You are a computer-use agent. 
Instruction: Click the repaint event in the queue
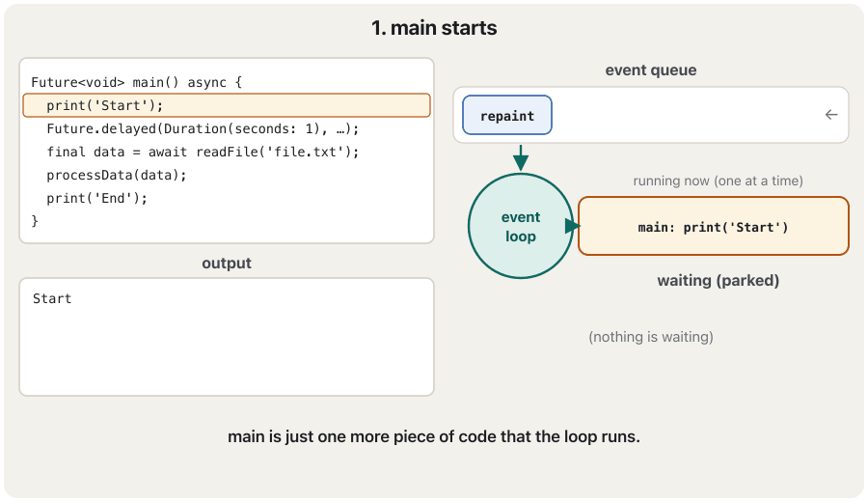[507, 115]
